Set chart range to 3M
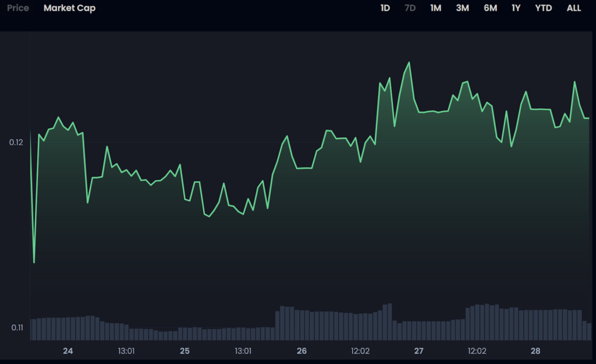 tap(462, 8)
